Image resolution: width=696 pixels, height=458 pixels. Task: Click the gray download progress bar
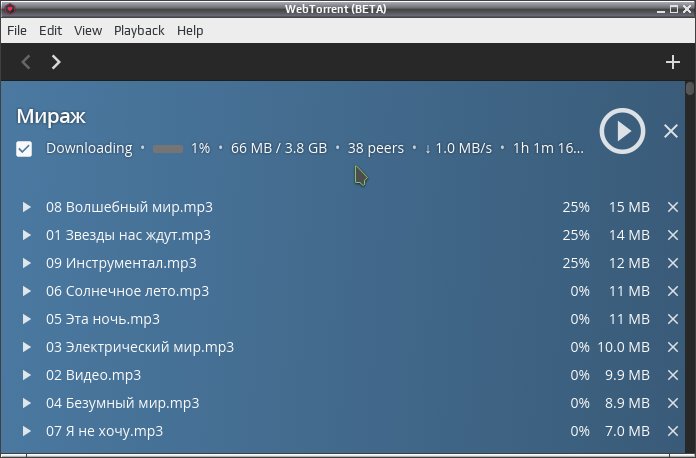click(168, 149)
